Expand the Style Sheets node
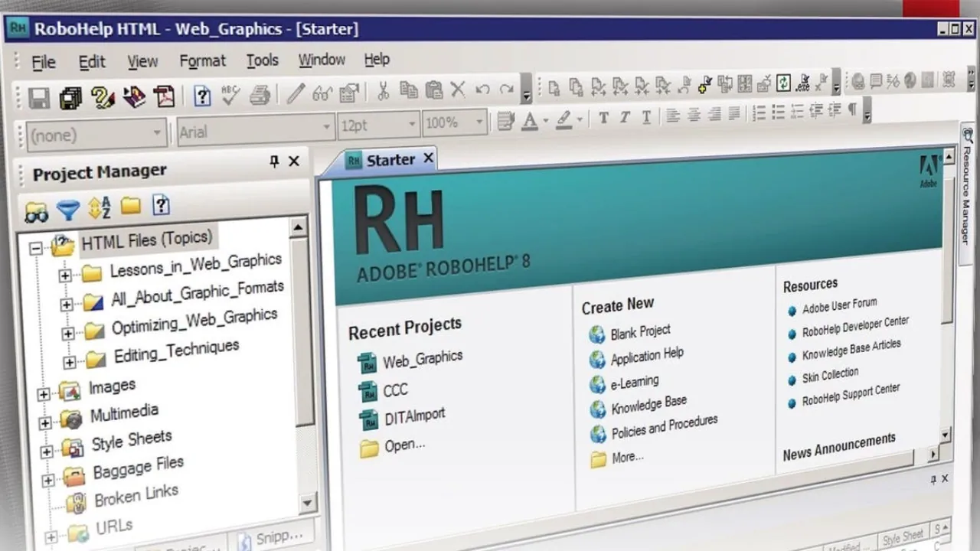This screenshot has width=980, height=551. [47, 452]
